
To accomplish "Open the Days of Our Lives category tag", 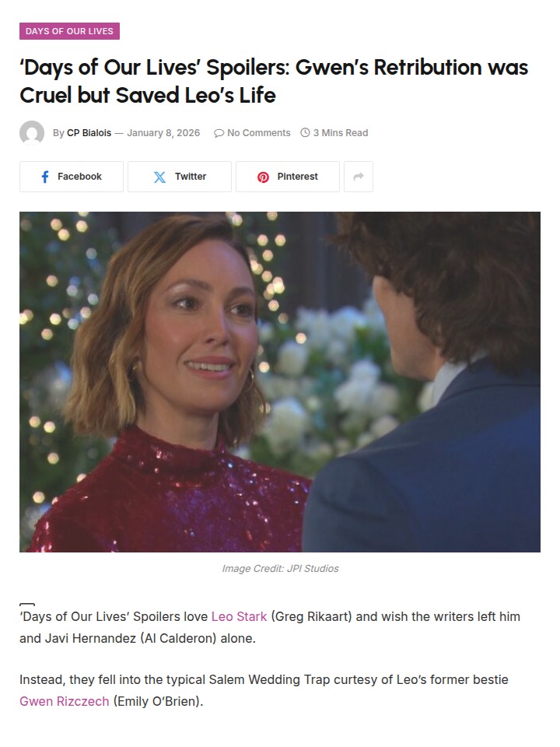I will [x=69, y=31].
